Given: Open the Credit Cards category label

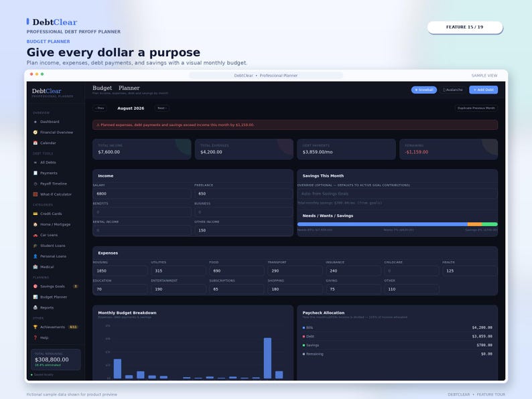Looking at the screenshot, I should (x=51, y=214).
